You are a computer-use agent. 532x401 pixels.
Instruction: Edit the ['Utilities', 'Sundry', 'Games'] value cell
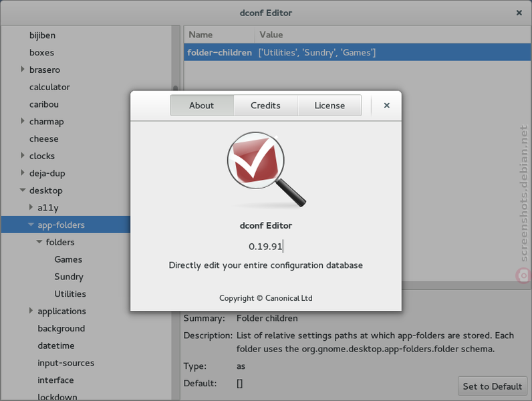click(x=317, y=53)
